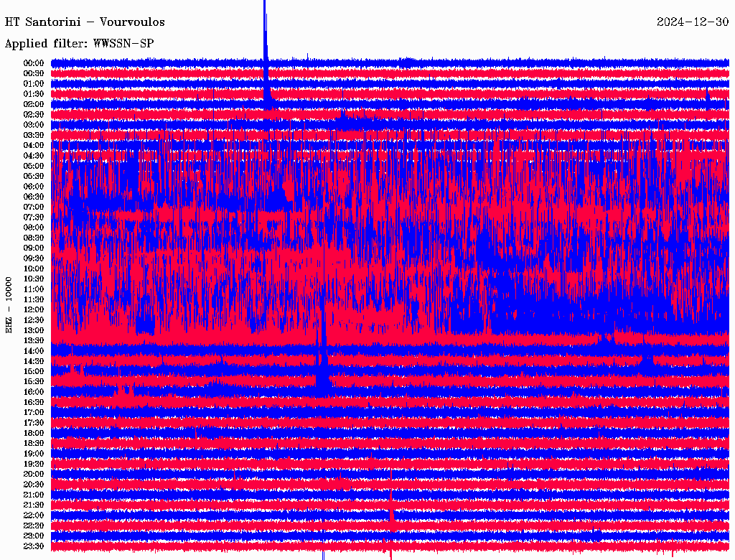Click the 00:30 time label
The height and width of the screenshot is (560, 735).
point(34,73)
